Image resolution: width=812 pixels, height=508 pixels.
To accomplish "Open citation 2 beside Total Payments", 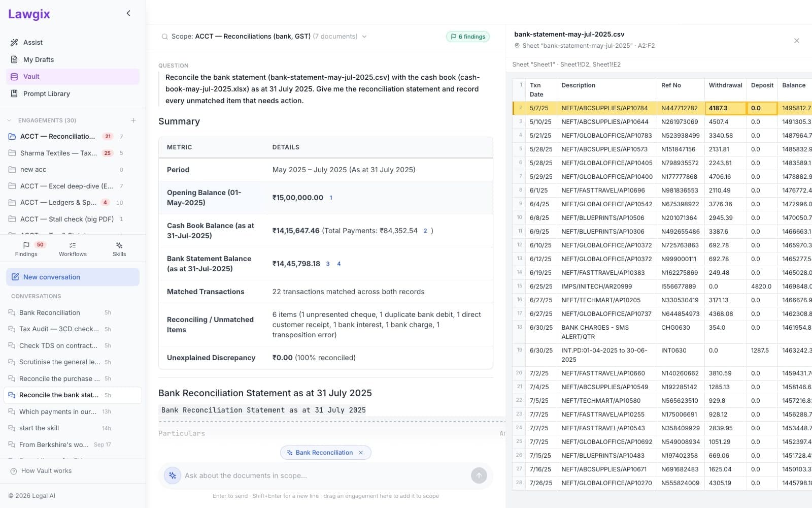I will click(425, 231).
